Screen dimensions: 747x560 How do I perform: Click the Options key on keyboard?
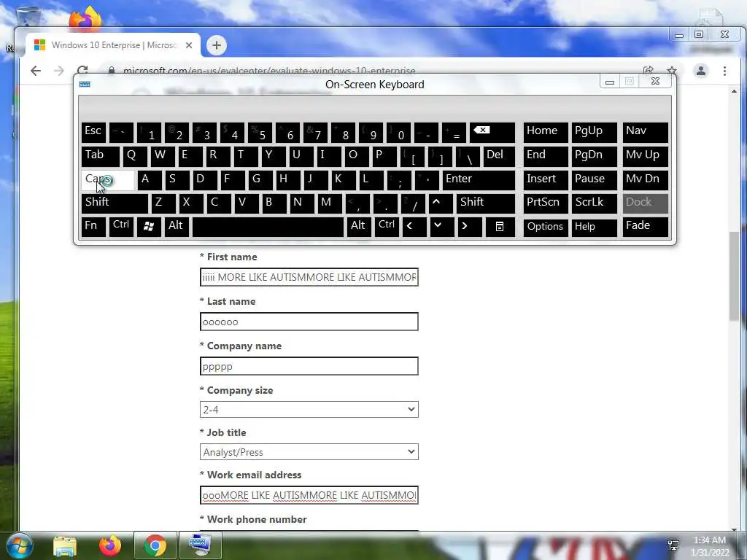(546, 227)
